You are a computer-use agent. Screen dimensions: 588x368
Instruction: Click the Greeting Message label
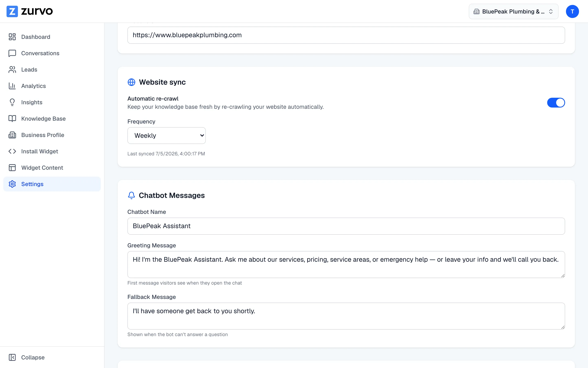tap(152, 246)
